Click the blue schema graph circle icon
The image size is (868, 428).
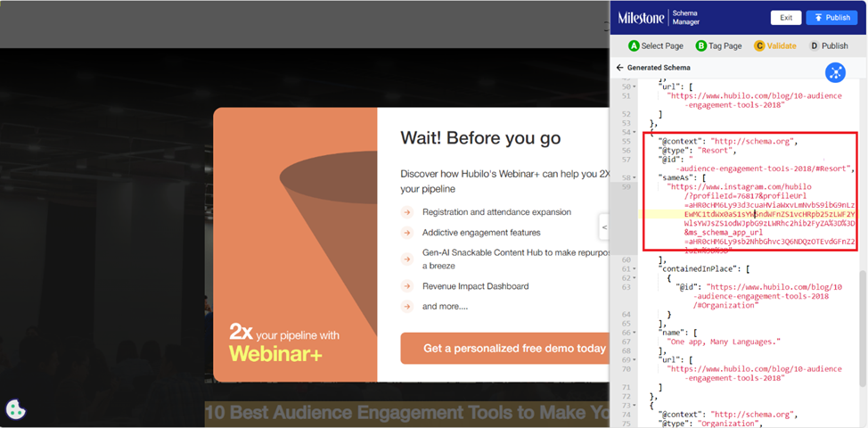(836, 72)
